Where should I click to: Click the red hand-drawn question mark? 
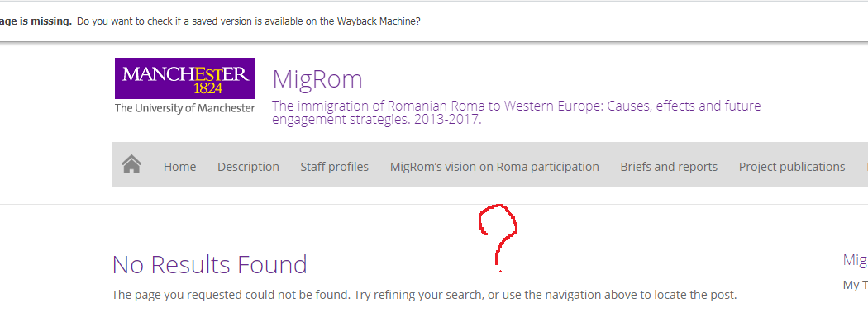pyautogui.click(x=498, y=235)
